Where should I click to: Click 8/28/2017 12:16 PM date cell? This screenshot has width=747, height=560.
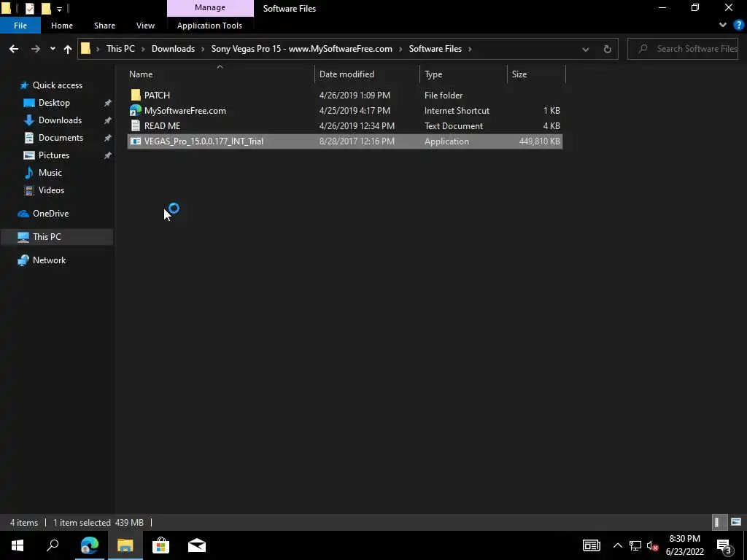357,141
